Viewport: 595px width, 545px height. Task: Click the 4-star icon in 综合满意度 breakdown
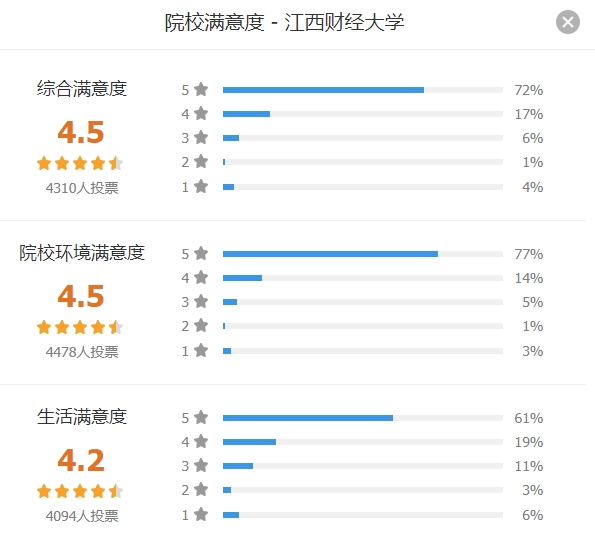tap(201, 113)
